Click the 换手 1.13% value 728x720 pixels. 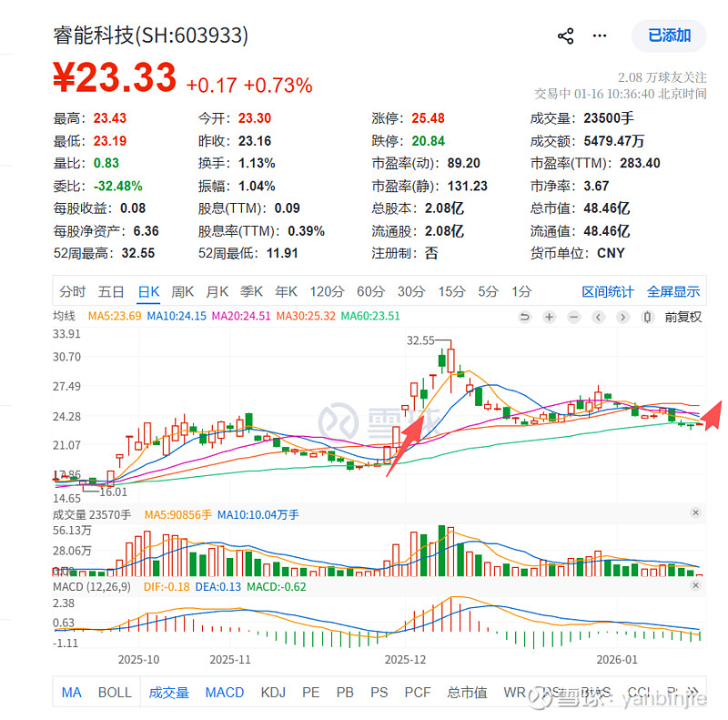pyautogui.click(x=257, y=163)
